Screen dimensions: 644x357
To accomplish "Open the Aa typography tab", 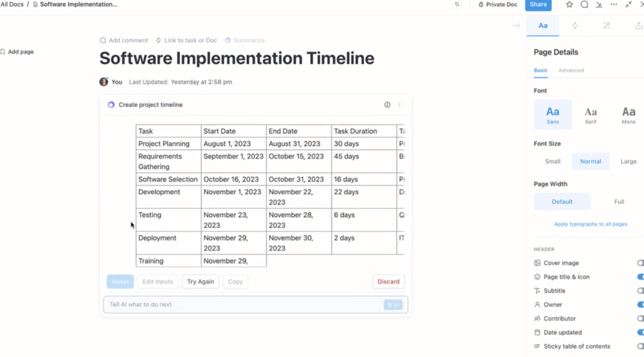I will click(x=543, y=25).
